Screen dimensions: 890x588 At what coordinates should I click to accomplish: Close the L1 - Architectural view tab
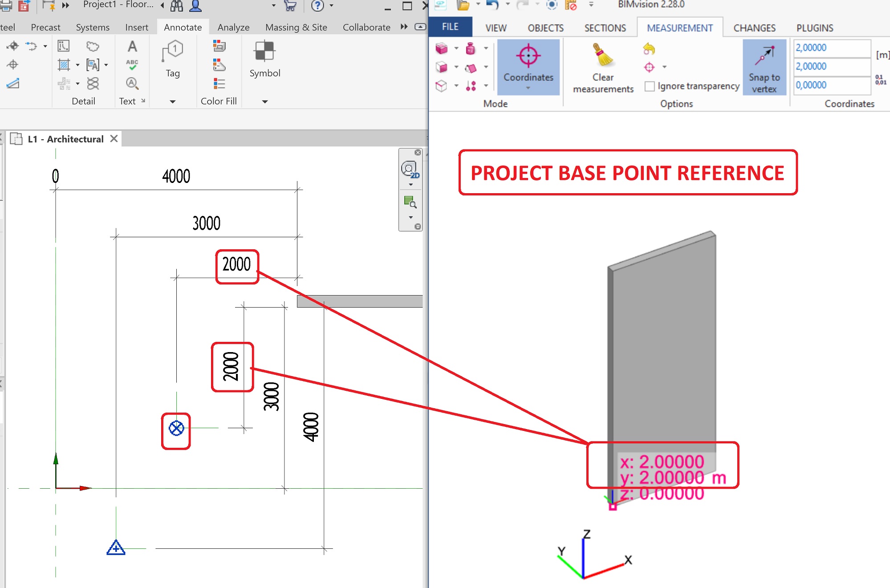[114, 138]
